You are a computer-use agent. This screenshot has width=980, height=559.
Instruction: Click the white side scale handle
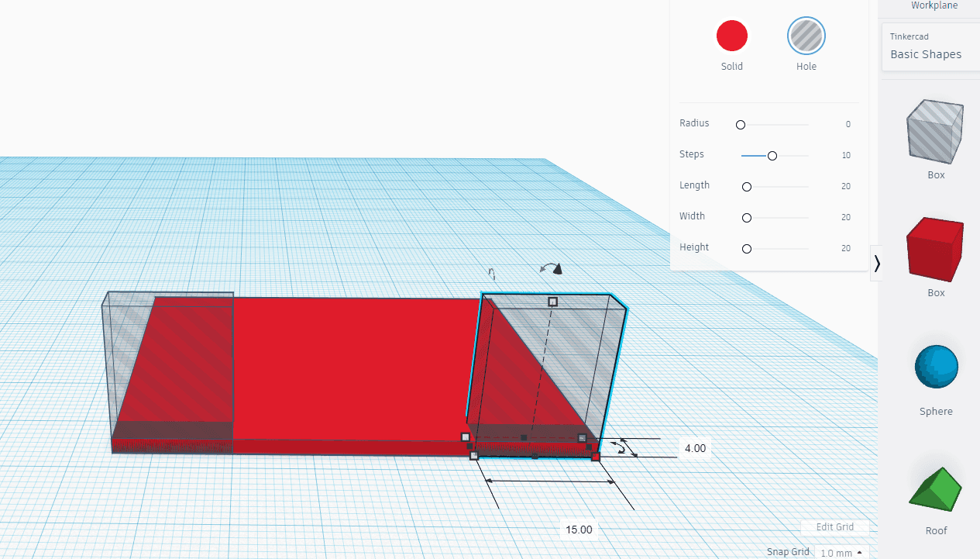pos(475,456)
